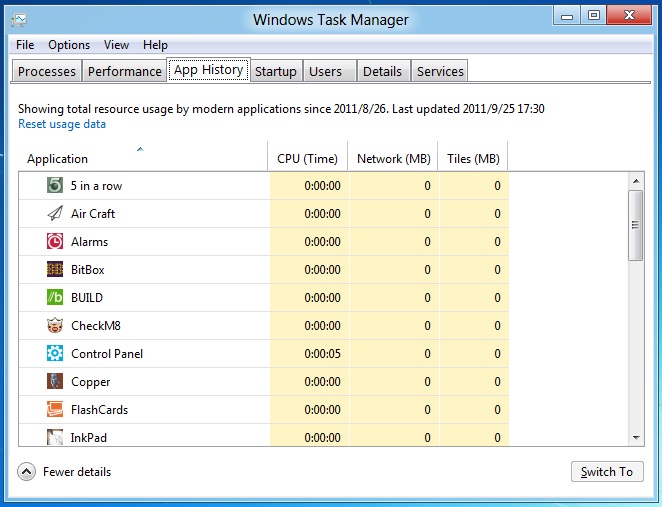Click the scrollbar up arrow

click(636, 181)
